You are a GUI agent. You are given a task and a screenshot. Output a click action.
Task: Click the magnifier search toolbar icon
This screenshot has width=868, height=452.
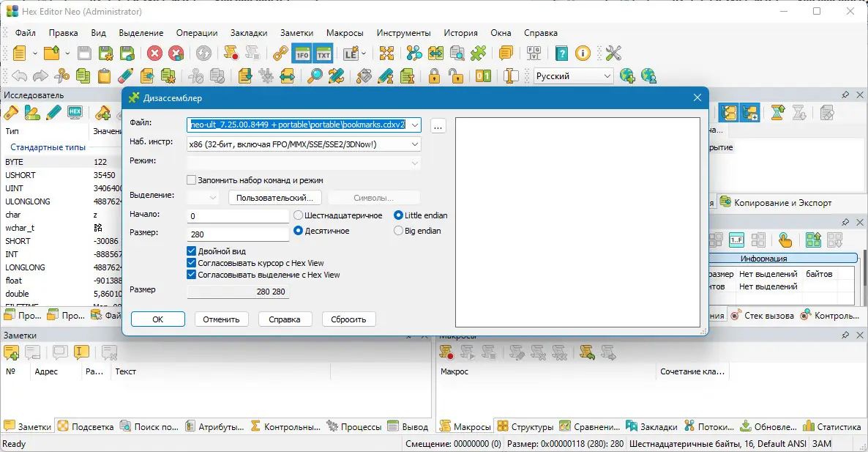tap(316, 75)
